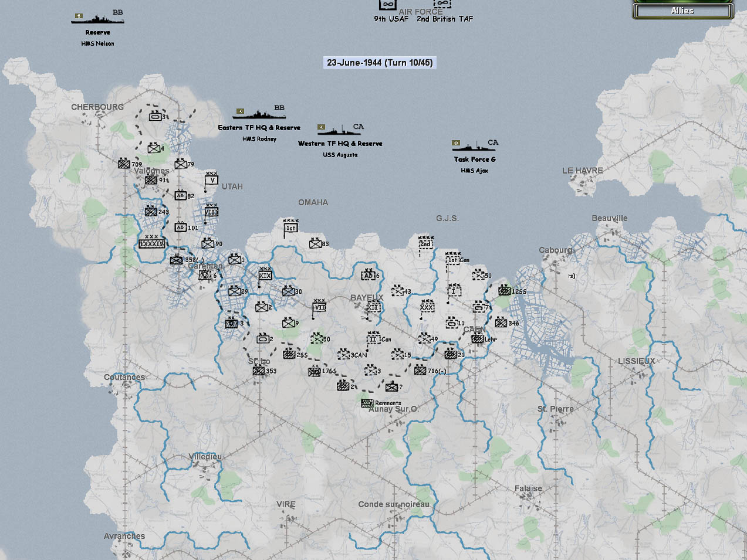747x560 pixels.
Task: Select the 82 Airborne unit counter
Action: pyautogui.click(x=181, y=195)
